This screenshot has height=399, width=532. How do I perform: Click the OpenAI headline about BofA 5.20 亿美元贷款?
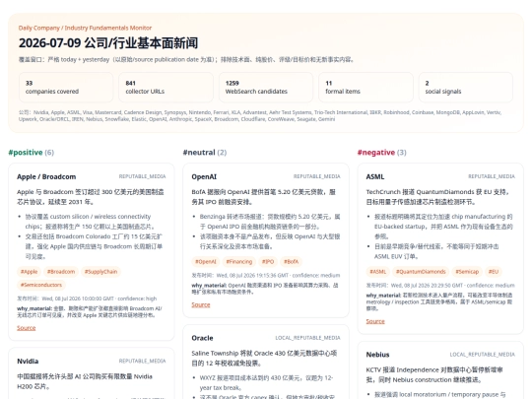click(264, 197)
